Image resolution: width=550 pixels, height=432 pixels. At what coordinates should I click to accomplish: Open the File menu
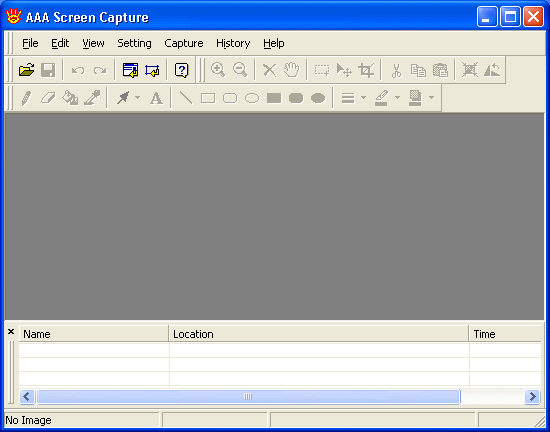tap(30, 43)
